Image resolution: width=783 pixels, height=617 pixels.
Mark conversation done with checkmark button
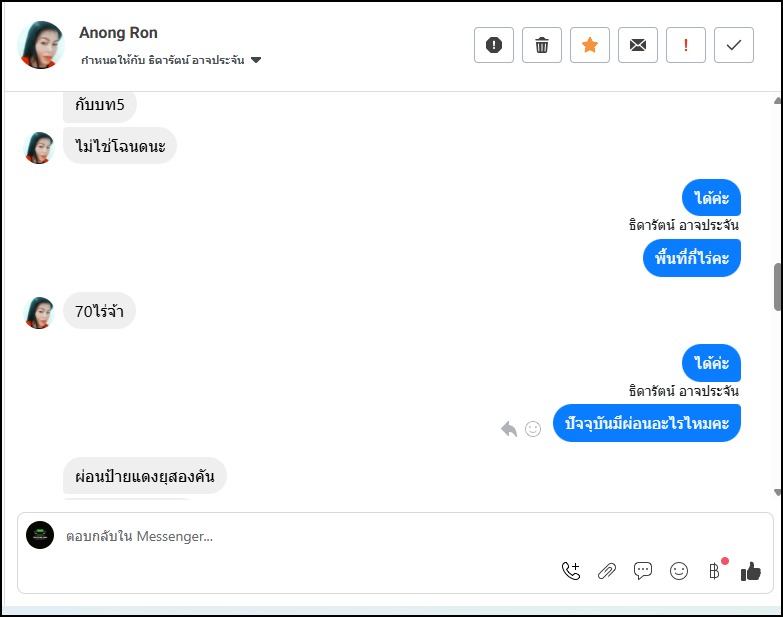point(734,45)
